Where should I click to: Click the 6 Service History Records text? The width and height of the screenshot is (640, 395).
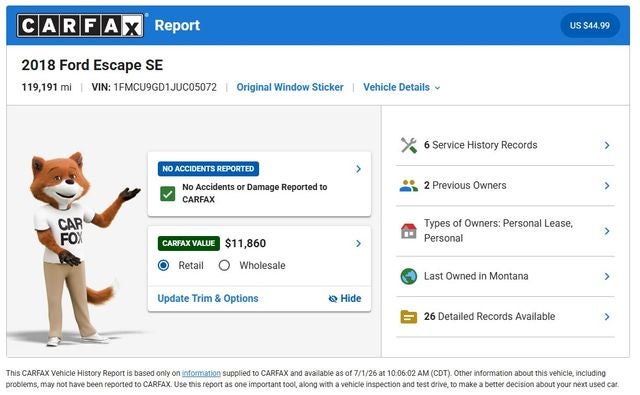[x=480, y=145]
